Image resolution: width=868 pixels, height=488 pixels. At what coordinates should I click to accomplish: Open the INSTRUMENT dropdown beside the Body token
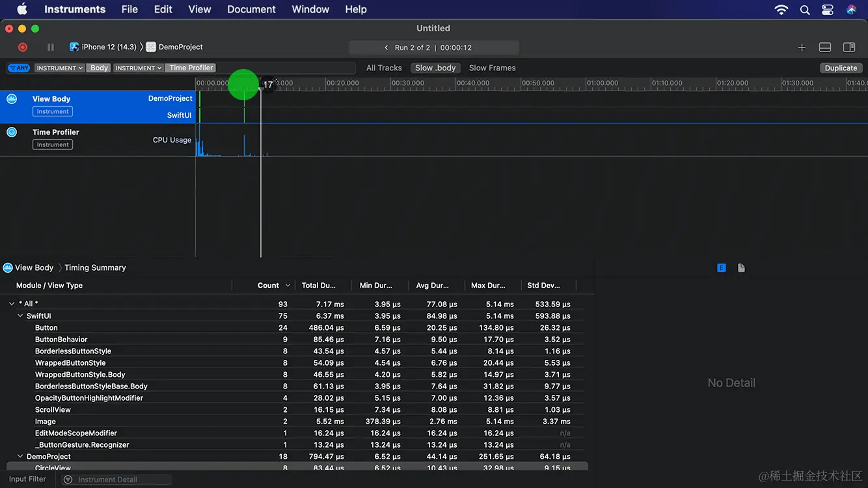(x=59, y=68)
